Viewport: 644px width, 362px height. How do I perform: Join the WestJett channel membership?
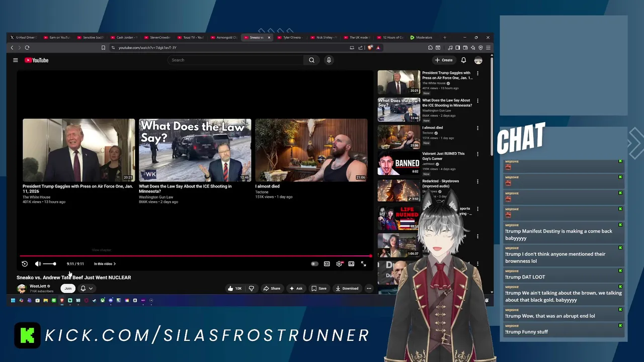tap(68, 289)
